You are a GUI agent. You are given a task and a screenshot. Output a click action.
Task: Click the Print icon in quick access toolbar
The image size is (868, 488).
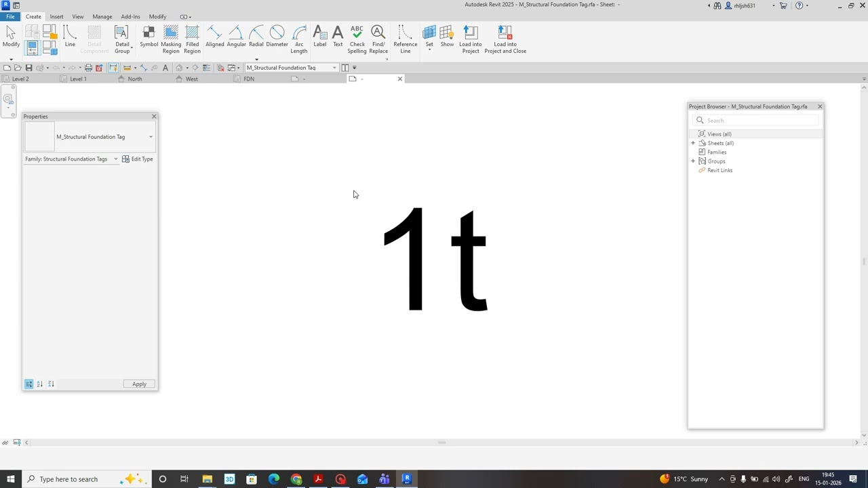(x=88, y=68)
